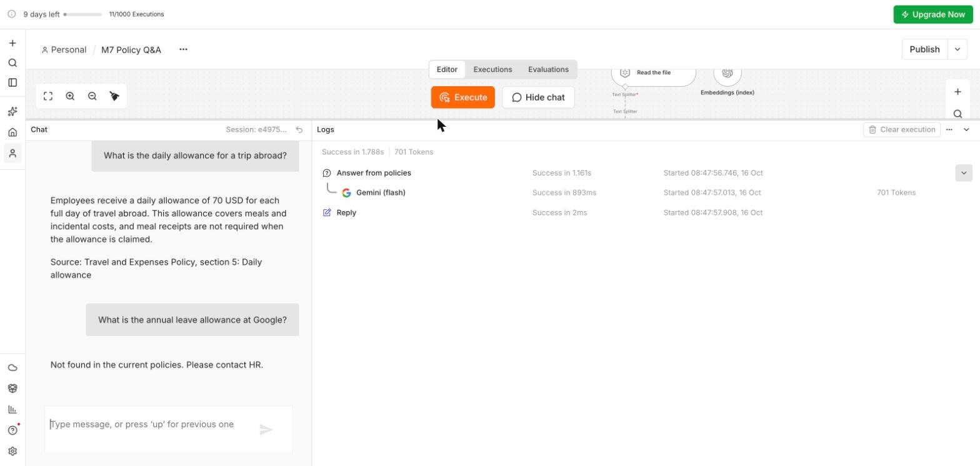Open the Personal user icon in the sidebar
The height and width of the screenshot is (466, 980).
[12, 153]
